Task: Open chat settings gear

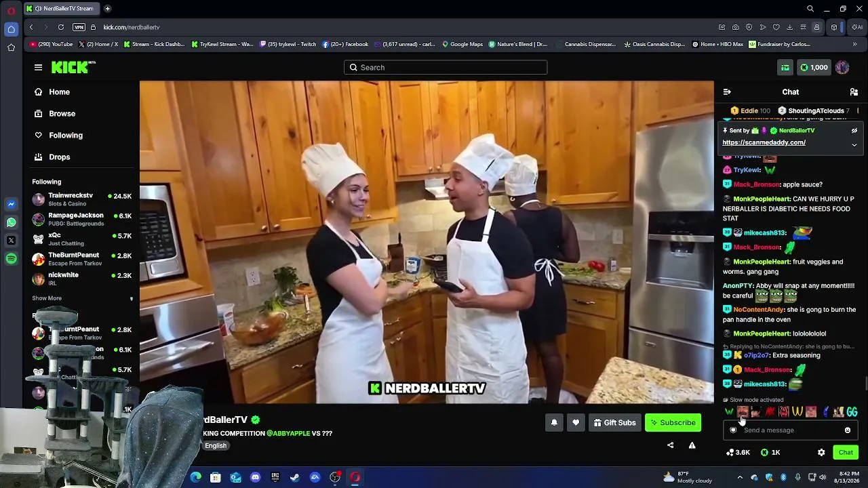Action: pyautogui.click(x=821, y=452)
